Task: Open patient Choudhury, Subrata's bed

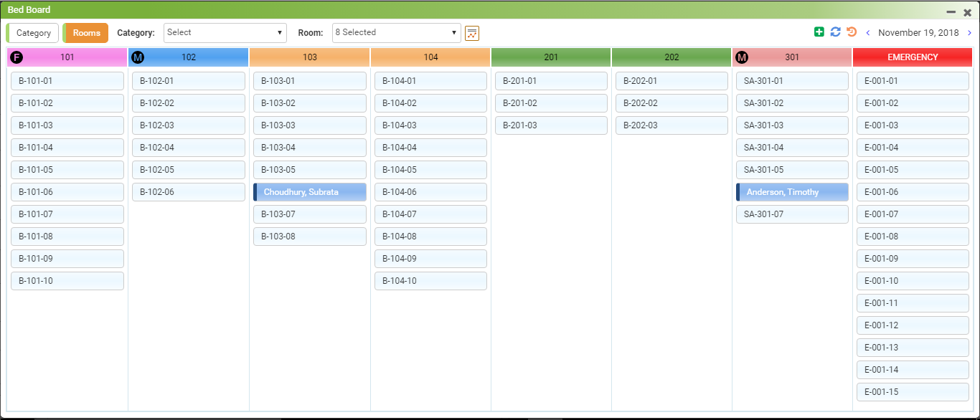Action: click(310, 192)
